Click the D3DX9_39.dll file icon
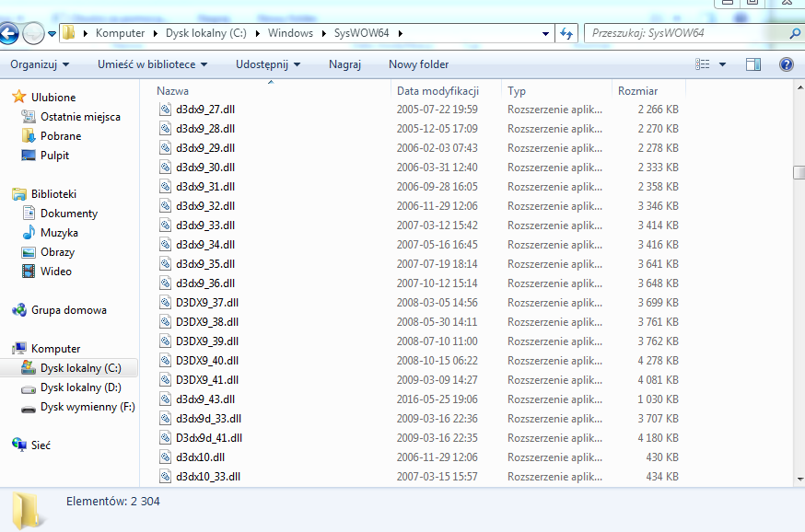Image resolution: width=805 pixels, height=532 pixels. (165, 341)
